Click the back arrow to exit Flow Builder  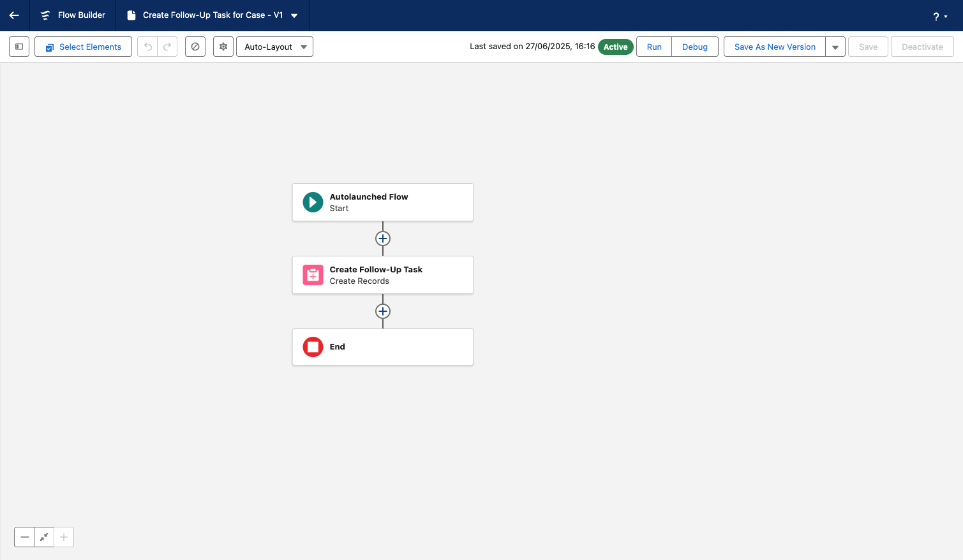(x=14, y=15)
